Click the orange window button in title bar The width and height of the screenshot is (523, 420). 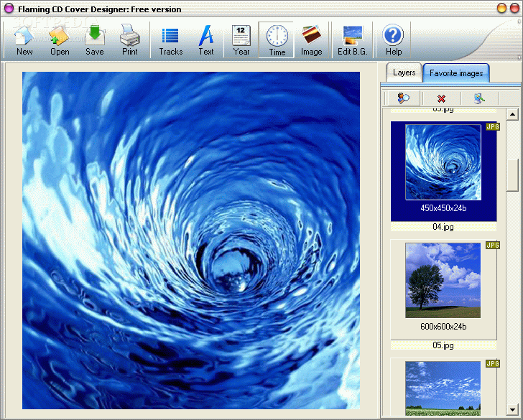tap(501, 8)
